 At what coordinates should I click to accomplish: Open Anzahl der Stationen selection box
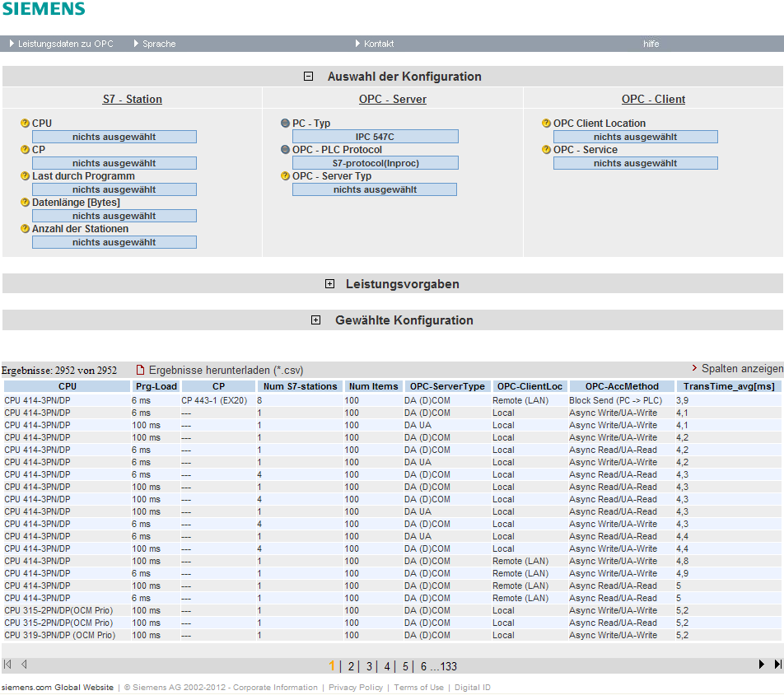pos(114,242)
